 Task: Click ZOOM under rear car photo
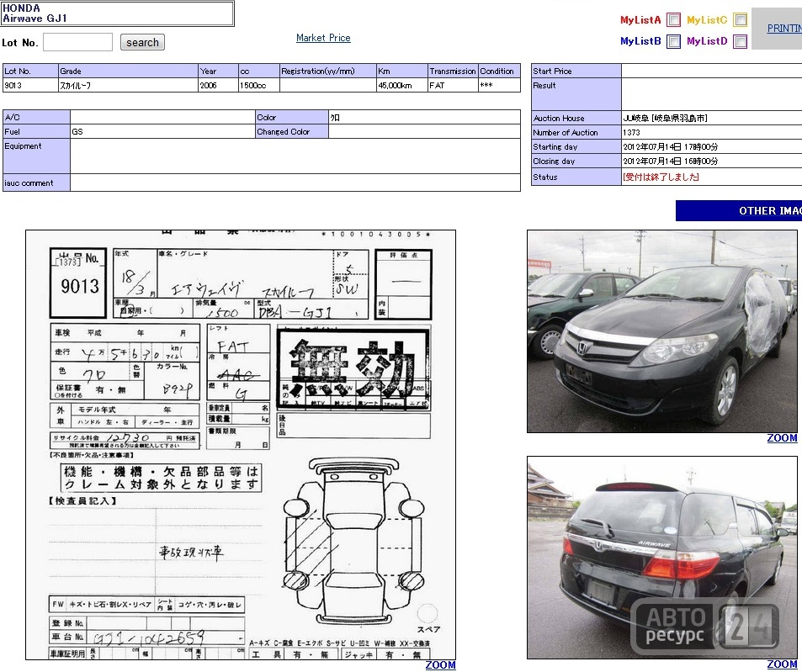tap(782, 664)
